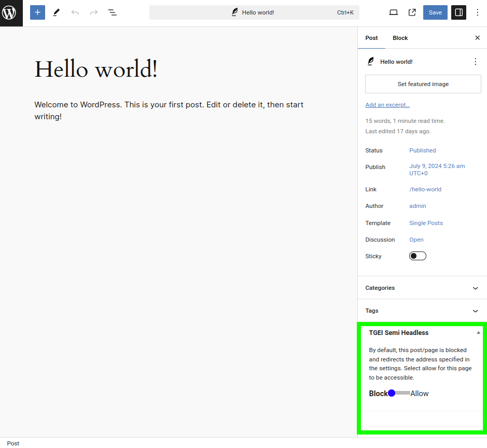Change the Single Posts template
The image size is (487, 448).
426,223
